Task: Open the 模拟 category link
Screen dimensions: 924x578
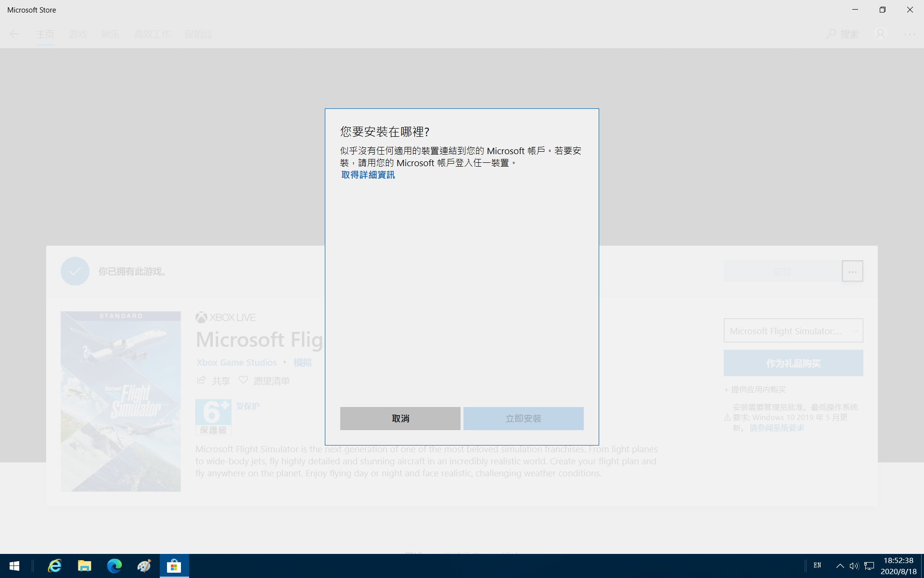Action: coord(303,362)
